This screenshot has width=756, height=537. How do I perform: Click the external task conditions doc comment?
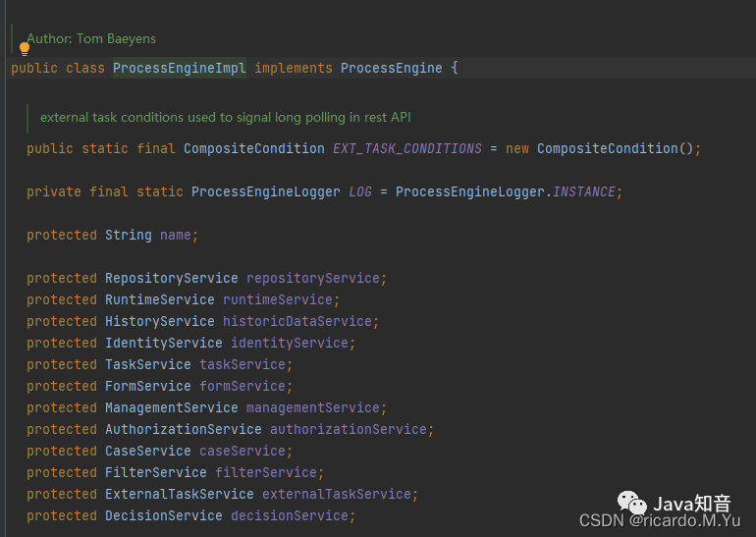(225, 117)
